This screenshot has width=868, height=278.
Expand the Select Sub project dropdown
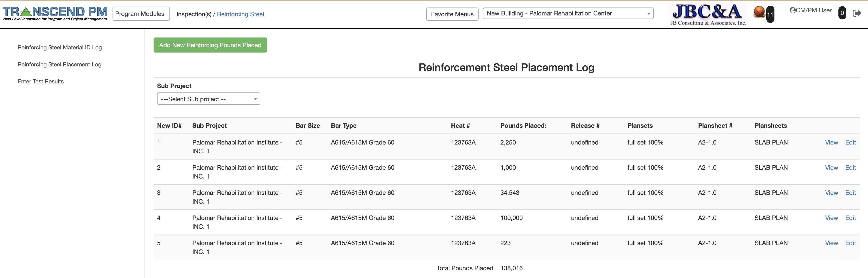pos(209,99)
